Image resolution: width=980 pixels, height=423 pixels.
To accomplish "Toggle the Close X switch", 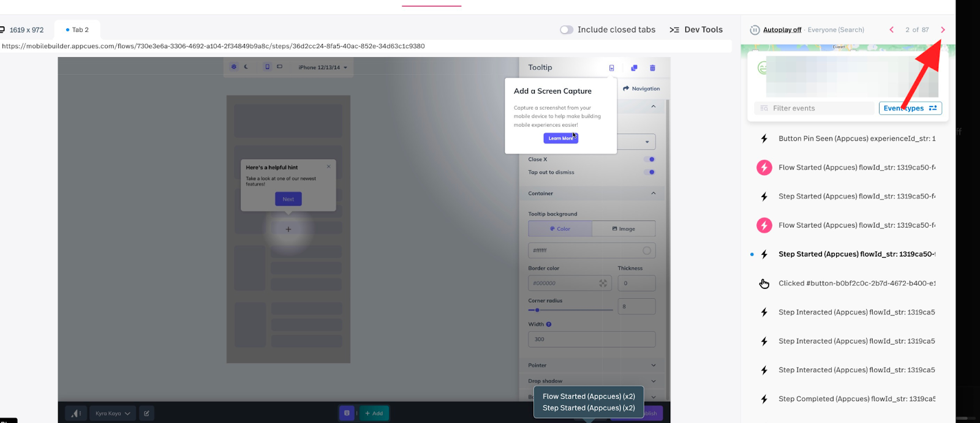I will 649,159.
